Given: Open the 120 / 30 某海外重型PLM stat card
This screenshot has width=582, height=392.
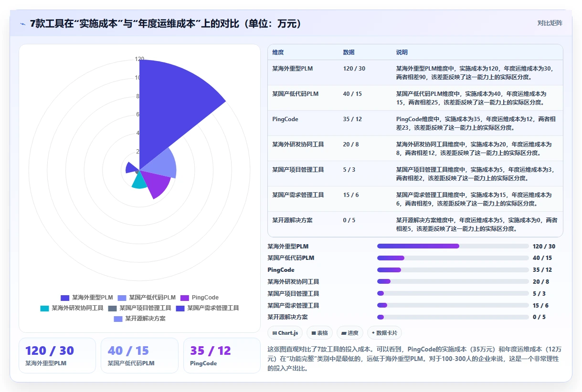Looking at the screenshot, I should click(57, 355).
